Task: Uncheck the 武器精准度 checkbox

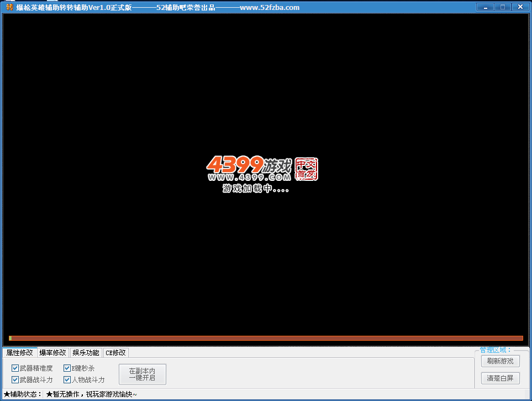Action: pos(15,368)
